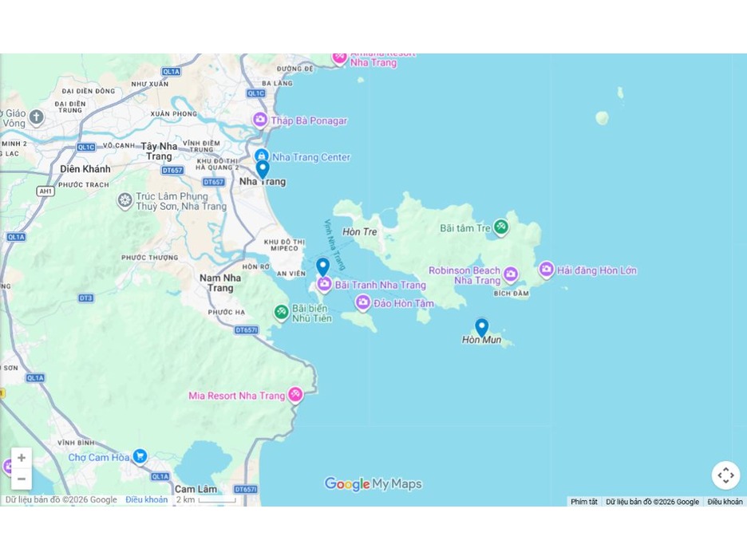Open the Điều khoản link beside the scale
The image size is (747, 560).
click(146, 499)
